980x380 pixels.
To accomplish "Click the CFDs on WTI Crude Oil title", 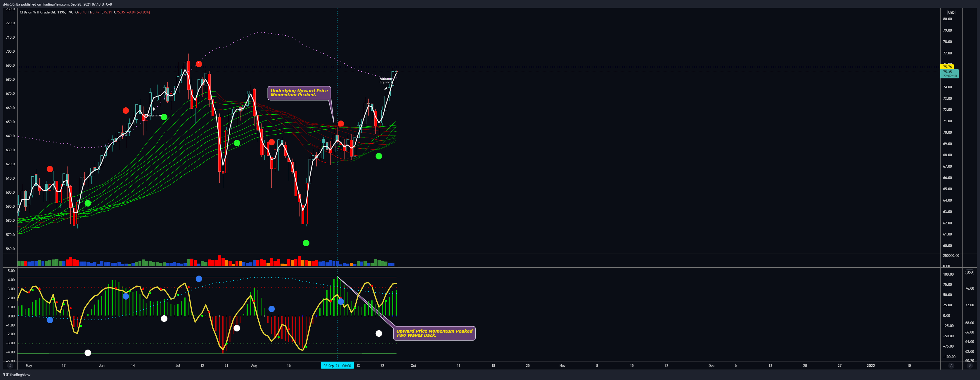I will (x=46, y=12).
